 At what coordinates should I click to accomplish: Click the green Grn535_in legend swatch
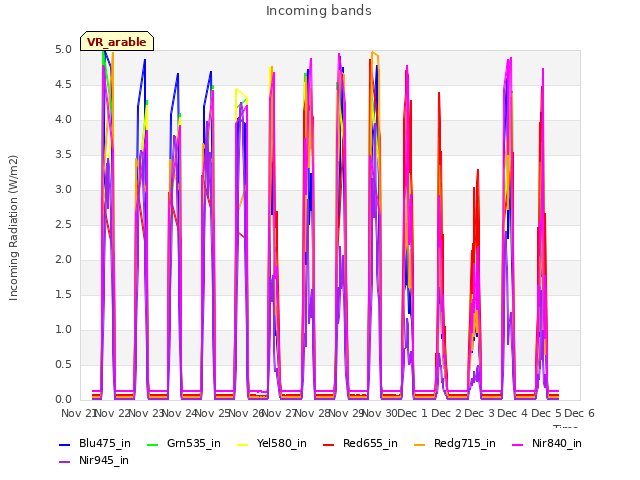[x=152, y=444]
